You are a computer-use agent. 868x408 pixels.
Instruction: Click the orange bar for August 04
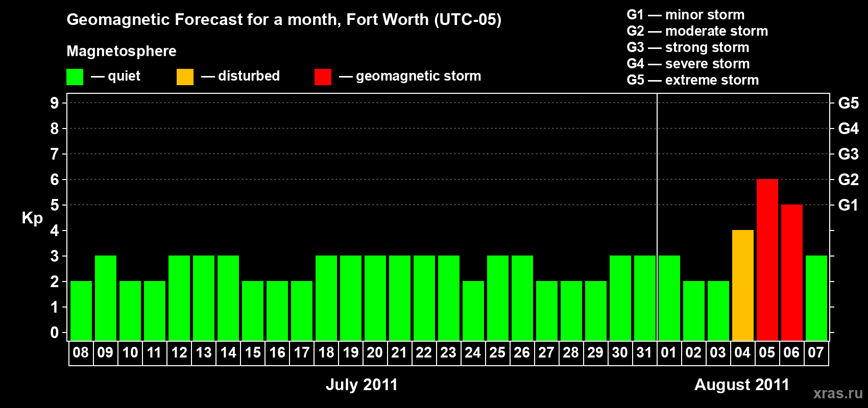(743, 285)
